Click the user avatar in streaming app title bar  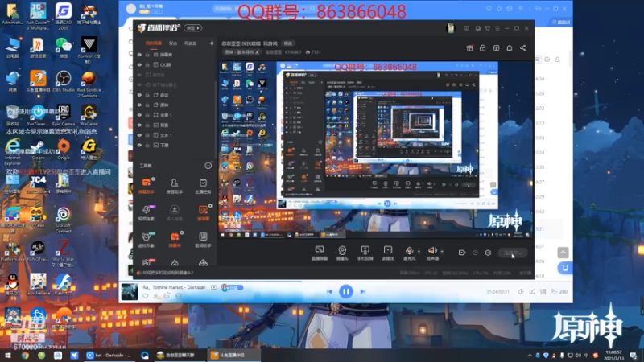pos(451,28)
